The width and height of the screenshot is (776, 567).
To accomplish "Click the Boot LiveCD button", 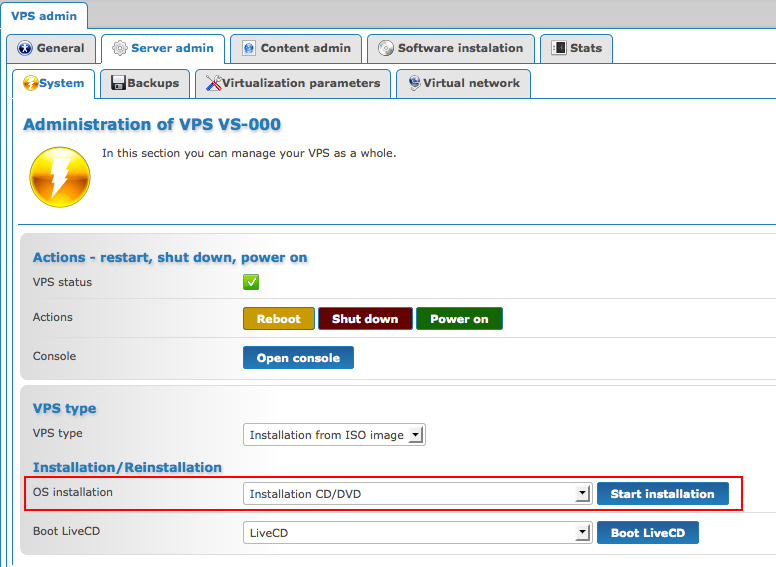I will coord(648,532).
